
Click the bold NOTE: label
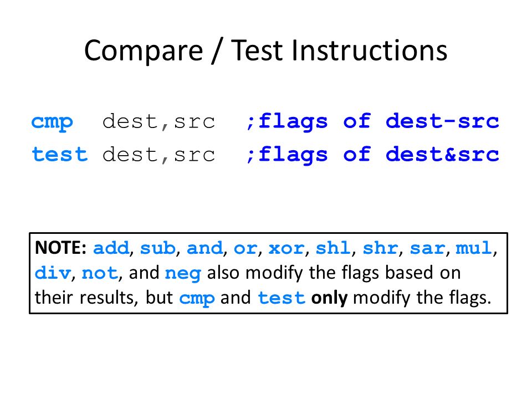click(x=60, y=247)
